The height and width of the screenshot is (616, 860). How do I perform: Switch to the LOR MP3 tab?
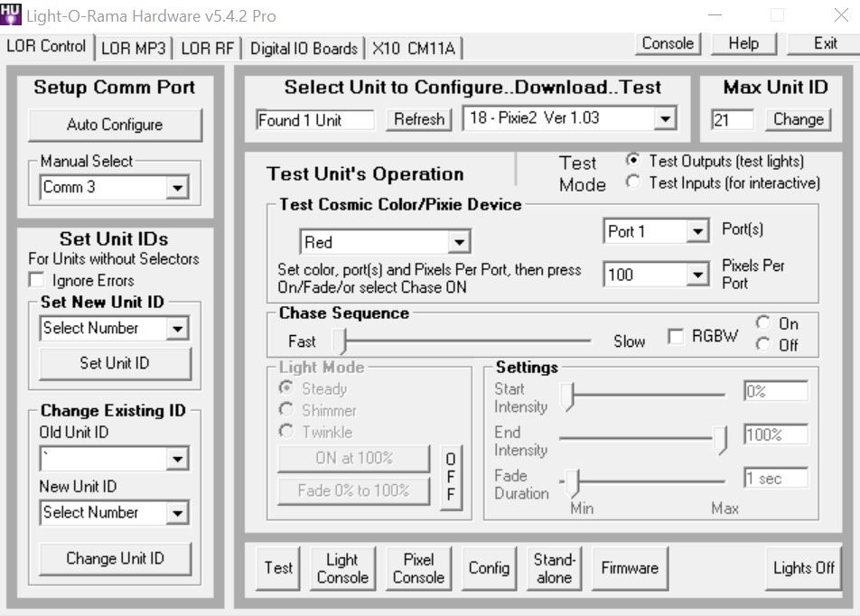coord(134,49)
